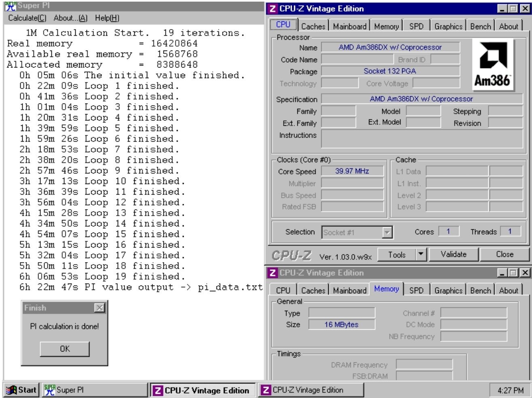This screenshot has width=532, height=398.
Task: Switch to CPU tab in lower CPU-Z window
Action: (283, 290)
